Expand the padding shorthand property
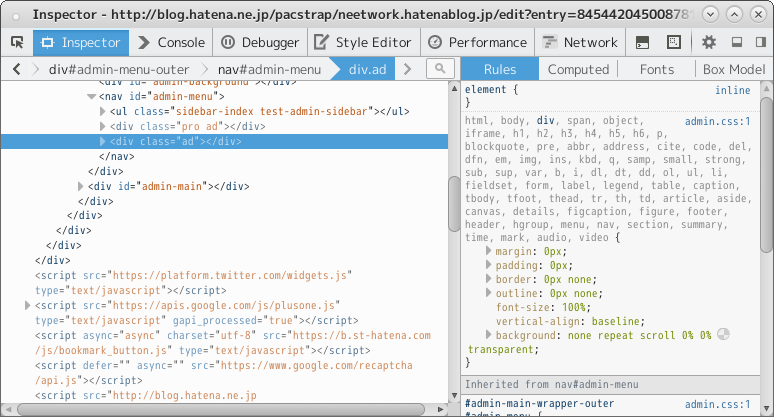The image size is (774, 417). (488, 265)
